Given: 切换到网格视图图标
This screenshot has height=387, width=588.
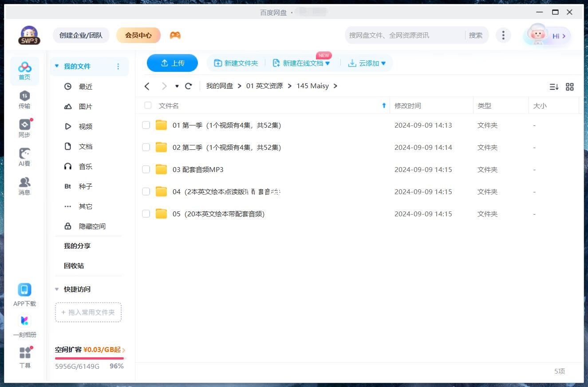Looking at the screenshot, I should point(570,87).
